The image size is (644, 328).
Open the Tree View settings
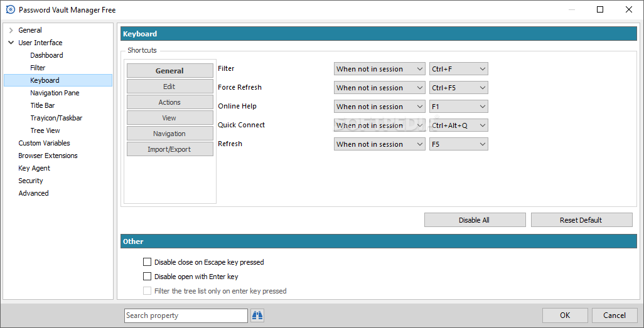point(45,130)
